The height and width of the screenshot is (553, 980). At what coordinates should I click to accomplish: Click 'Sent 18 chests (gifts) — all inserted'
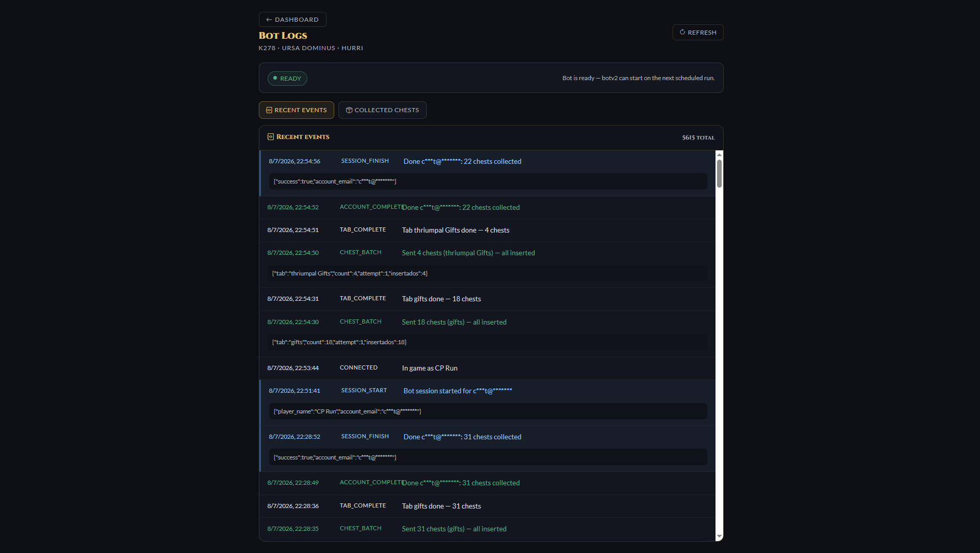454,322
